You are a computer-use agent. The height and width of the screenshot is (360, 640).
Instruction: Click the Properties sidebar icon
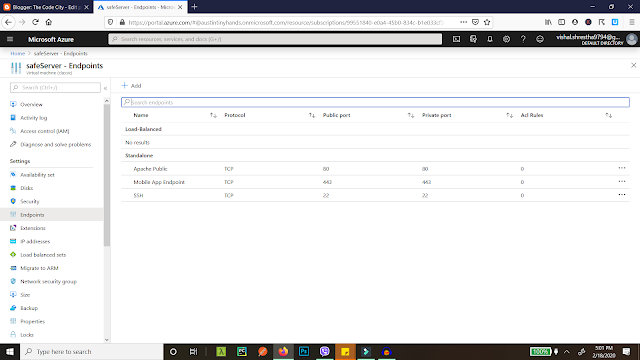pyautogui.click(x=13, y=321)
